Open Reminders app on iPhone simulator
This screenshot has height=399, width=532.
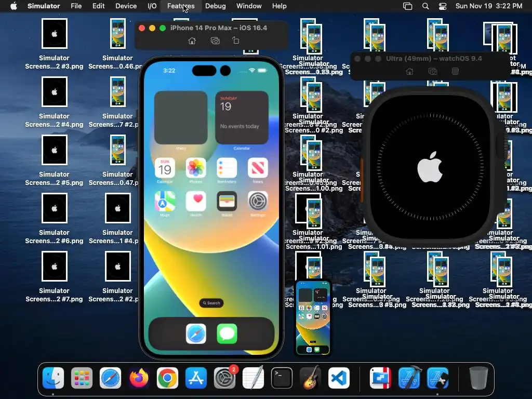click(x=227, y=168)
